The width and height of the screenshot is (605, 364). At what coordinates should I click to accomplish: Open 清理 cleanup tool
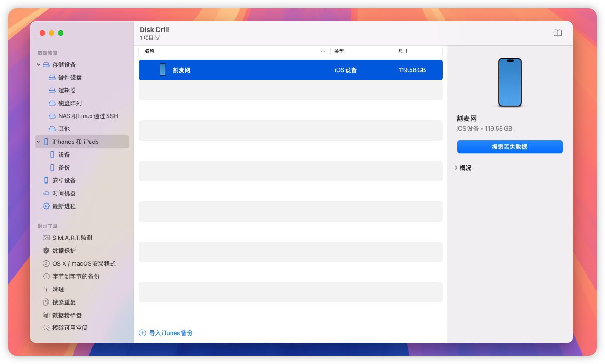(x=58, y=289)
